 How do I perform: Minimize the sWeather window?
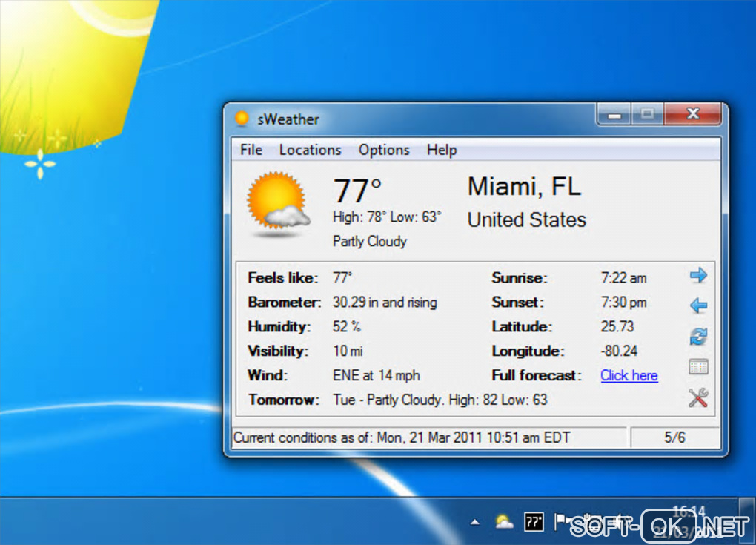click(x=614, y=115)
